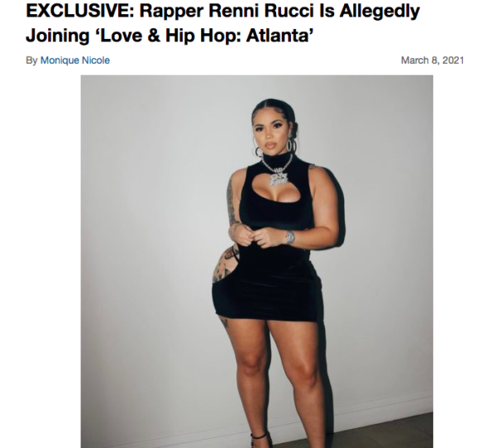Click the silver wristwatch in the photo
492x448 pixels.
tap(290, 237)
